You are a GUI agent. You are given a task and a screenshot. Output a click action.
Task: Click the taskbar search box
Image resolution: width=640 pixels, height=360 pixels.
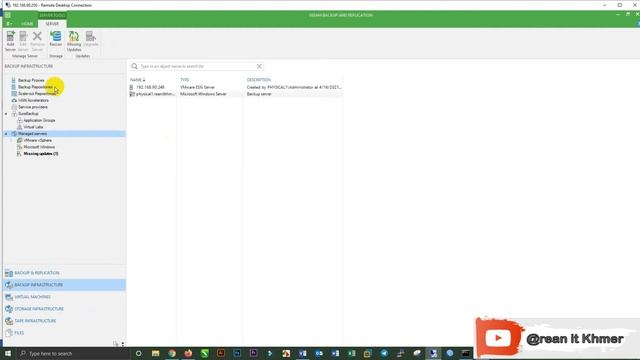(73, 353)
